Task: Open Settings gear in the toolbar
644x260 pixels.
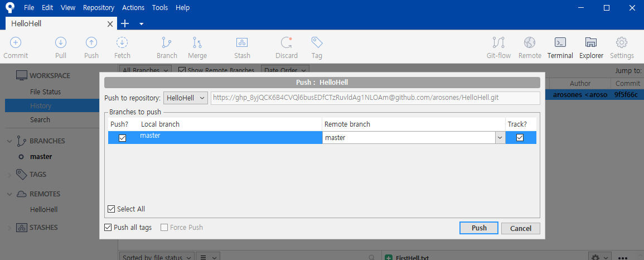Action: [x=621, y=42]
